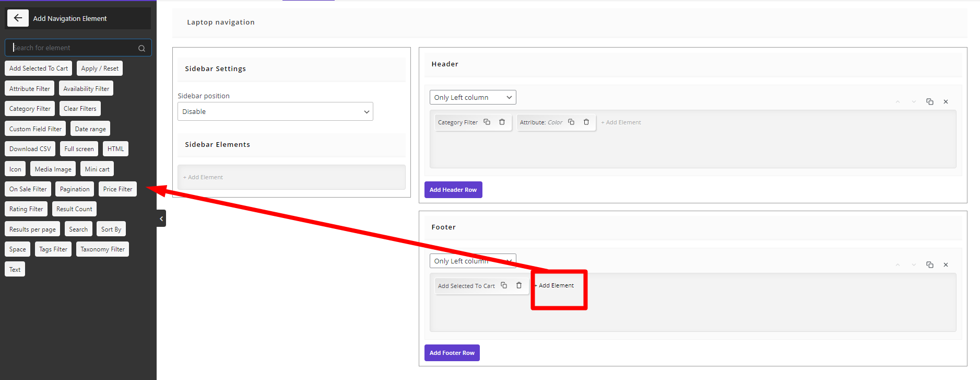Pick the Results per page element
The image size is (980, 380).
(32, 229)
